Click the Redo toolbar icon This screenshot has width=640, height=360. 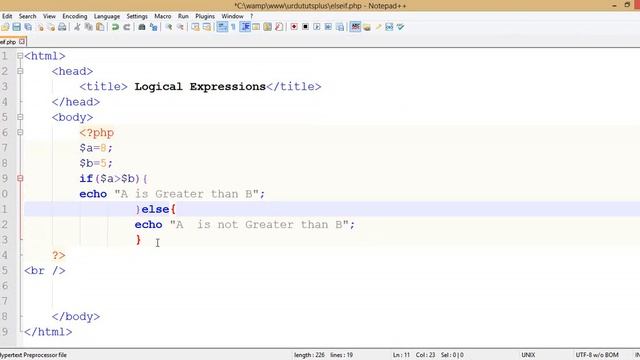pyautogui.click(x=127, y=27)
